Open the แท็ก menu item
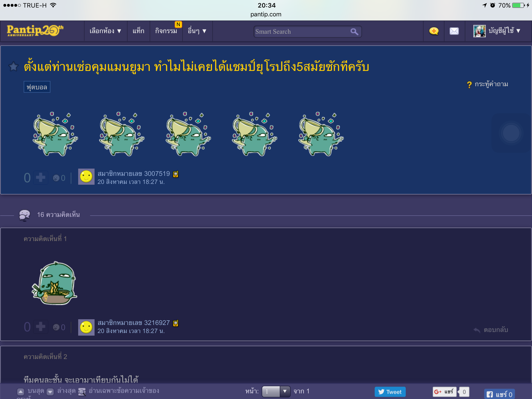 point(138,31)
